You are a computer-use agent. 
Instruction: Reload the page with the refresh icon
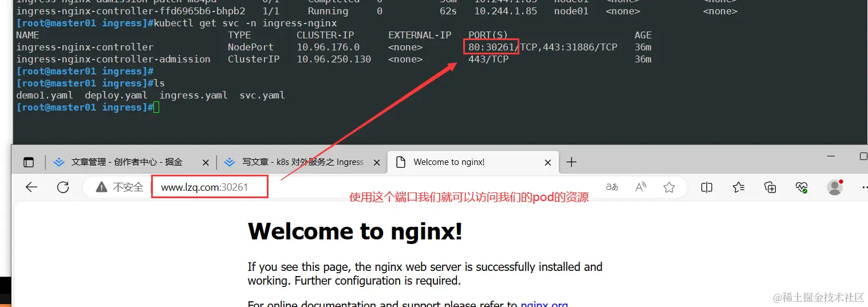coord(63,187)
